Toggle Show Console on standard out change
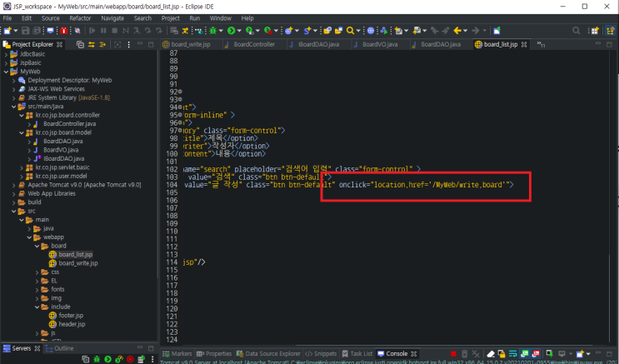This screenshot has height=364, width=619. [525, 354]
